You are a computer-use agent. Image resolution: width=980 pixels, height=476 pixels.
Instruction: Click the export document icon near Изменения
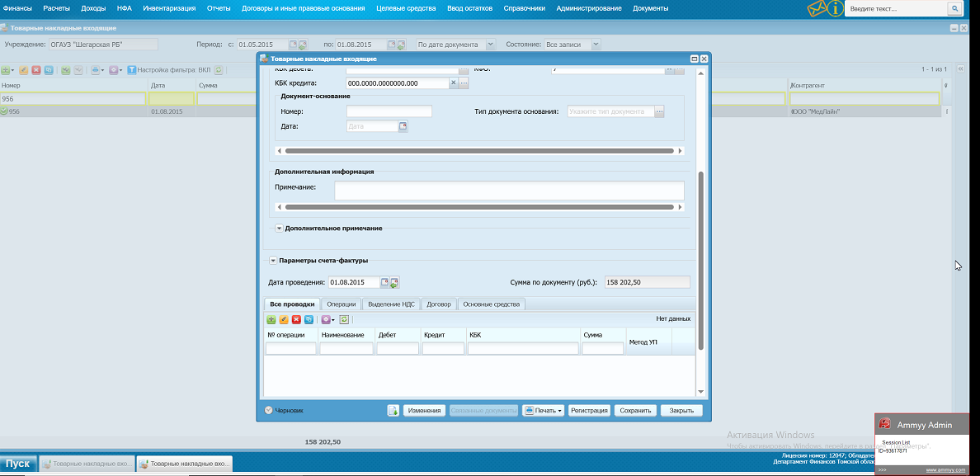[x=393, y=410]
